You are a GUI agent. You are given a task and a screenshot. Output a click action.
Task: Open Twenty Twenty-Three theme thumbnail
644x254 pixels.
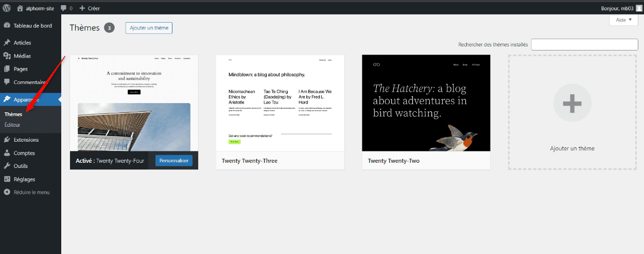click(280, 103)
